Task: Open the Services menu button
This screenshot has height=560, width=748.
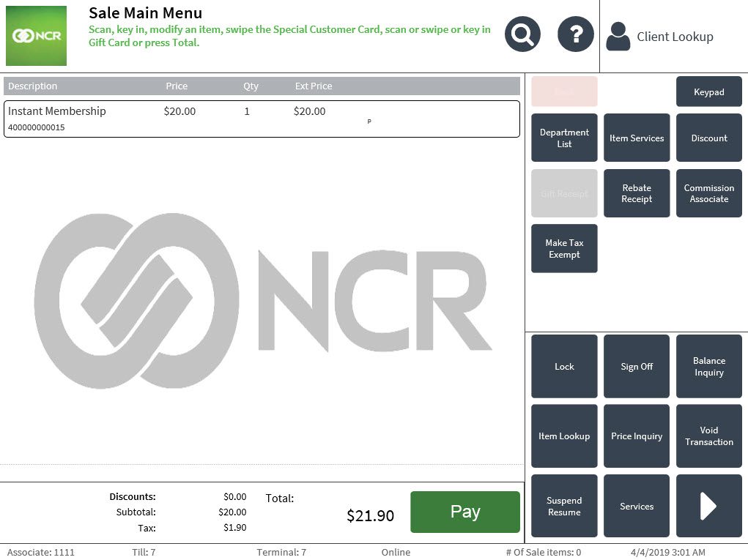Action: (637, 506)
